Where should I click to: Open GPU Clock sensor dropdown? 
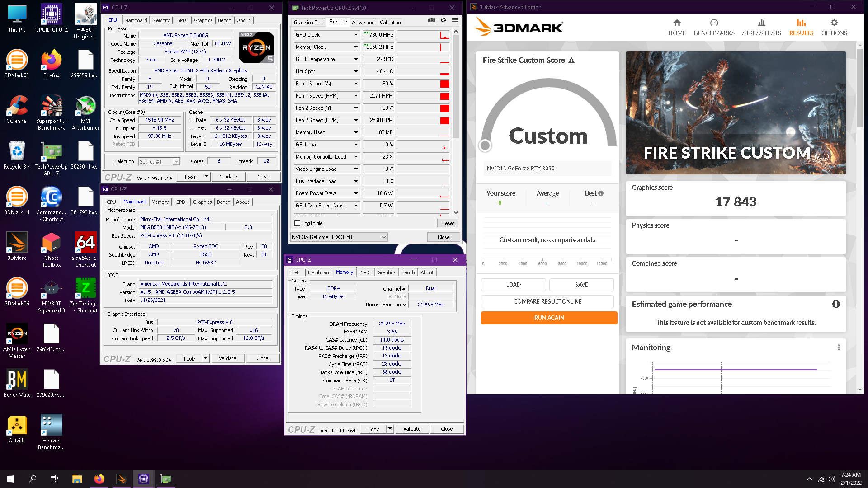[x=356, y=35]
